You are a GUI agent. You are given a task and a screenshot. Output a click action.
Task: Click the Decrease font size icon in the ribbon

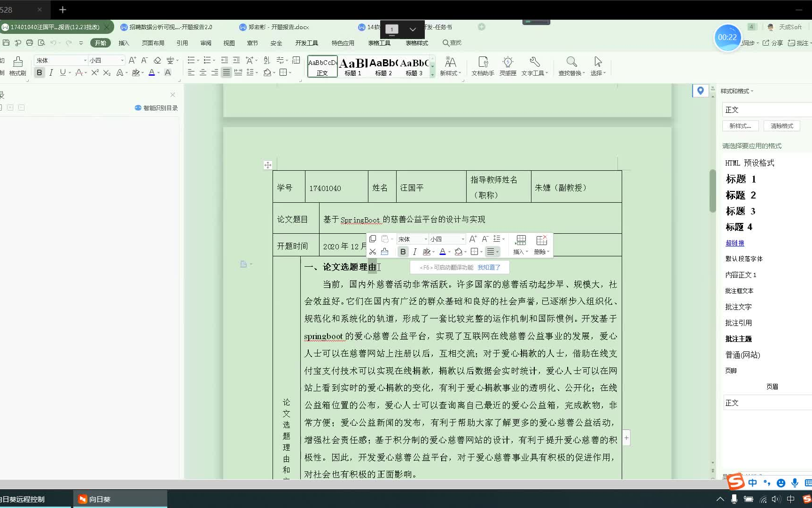[x=144, y=60]
